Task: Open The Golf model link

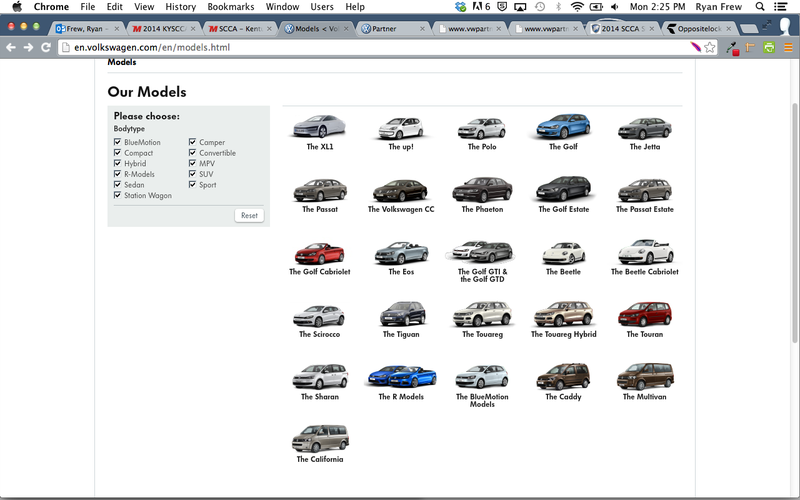Action: 563,147
